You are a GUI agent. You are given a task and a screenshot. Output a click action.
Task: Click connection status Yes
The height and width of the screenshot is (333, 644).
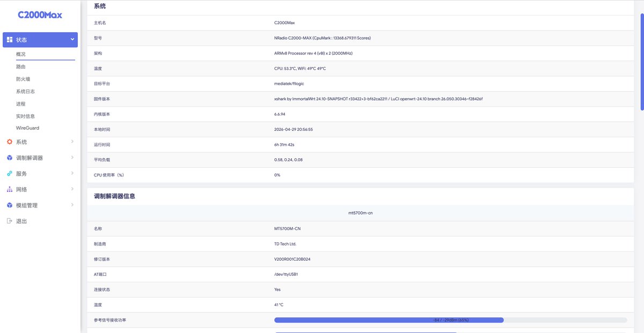[x=277, y=290]
